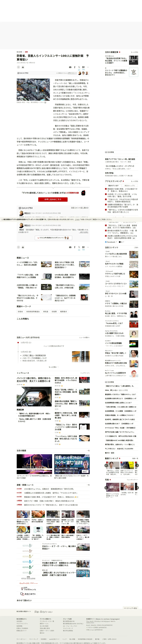Click the トップページへ link

(x=85, y=373)
